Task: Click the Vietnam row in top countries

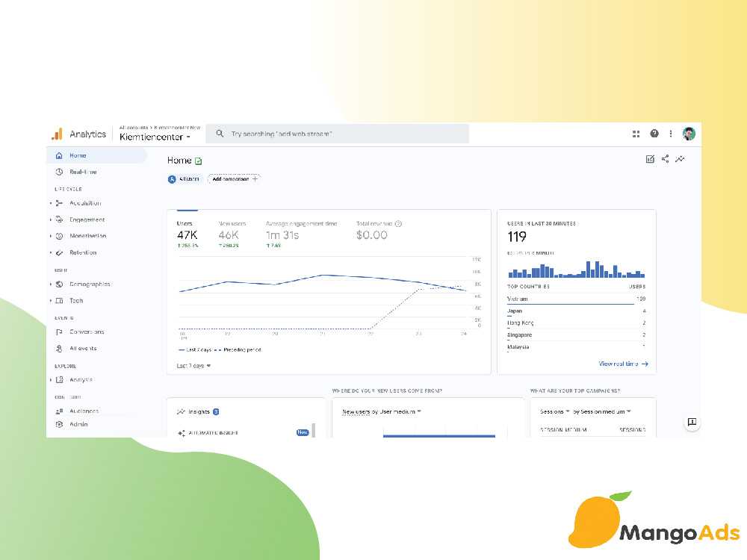Action: (576, 299)
